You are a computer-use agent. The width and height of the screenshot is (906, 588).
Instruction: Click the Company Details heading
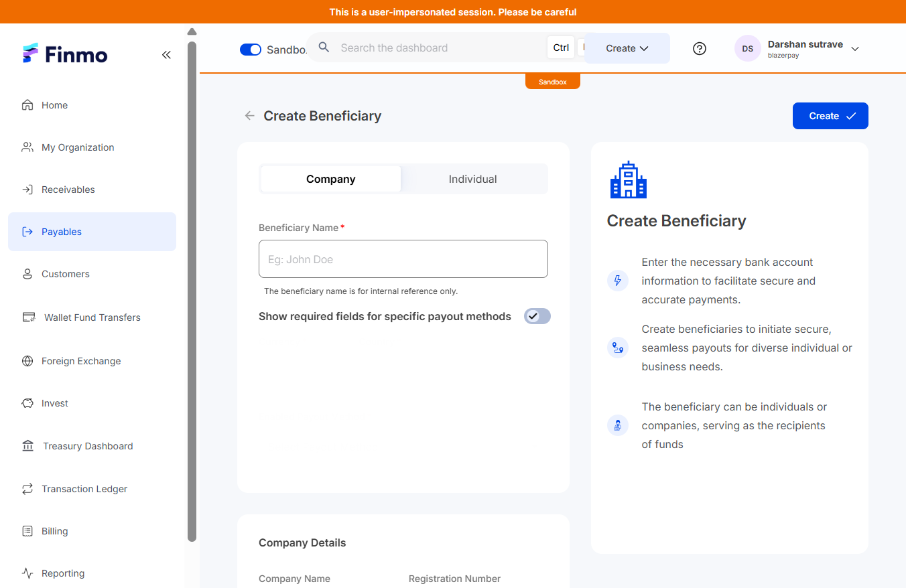coord(302,542)
